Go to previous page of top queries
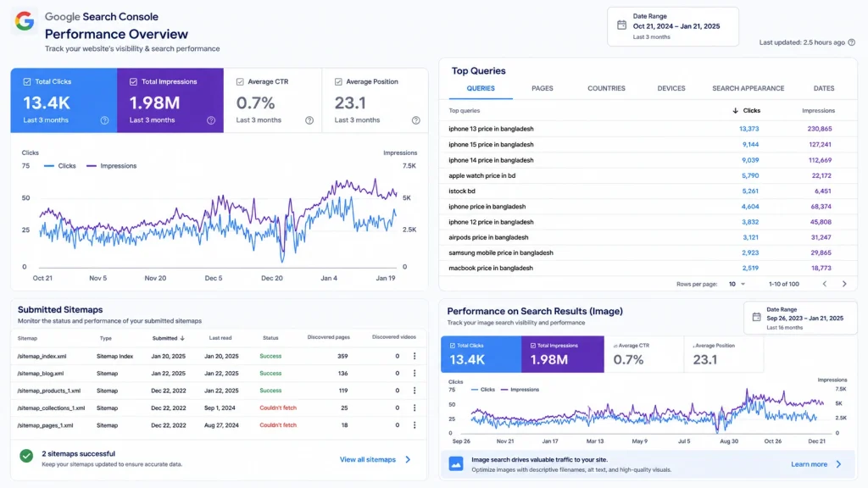The height and width of the screenshot is (488, 868). [824, 284]
